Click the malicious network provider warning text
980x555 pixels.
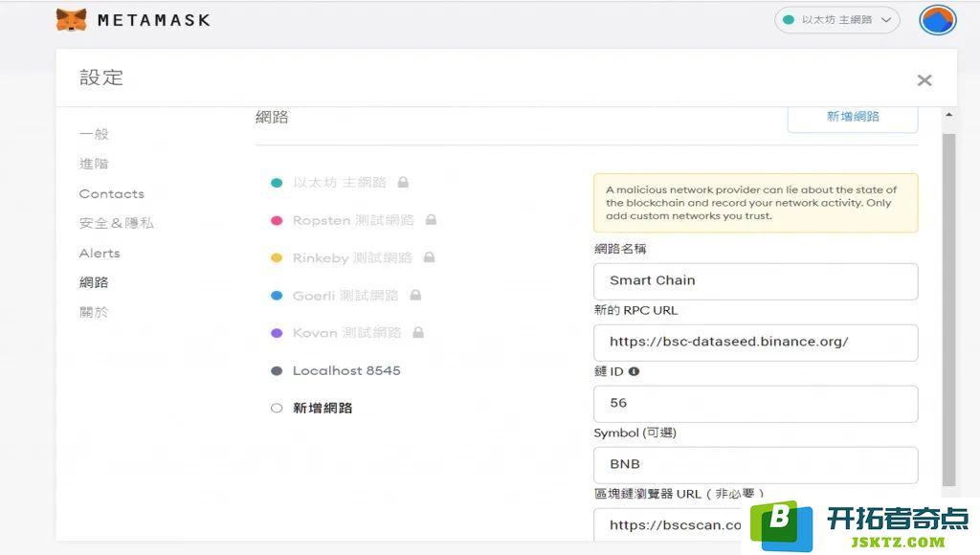tap(751, 203)
